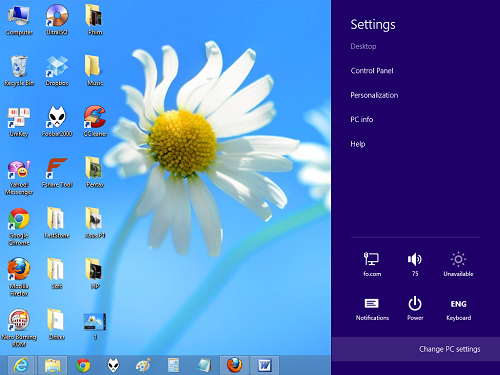Image resolution: width=500 pixels, height=375 pixels.
Task: Select the Recycle Bin icon
Action: [19, 71]
